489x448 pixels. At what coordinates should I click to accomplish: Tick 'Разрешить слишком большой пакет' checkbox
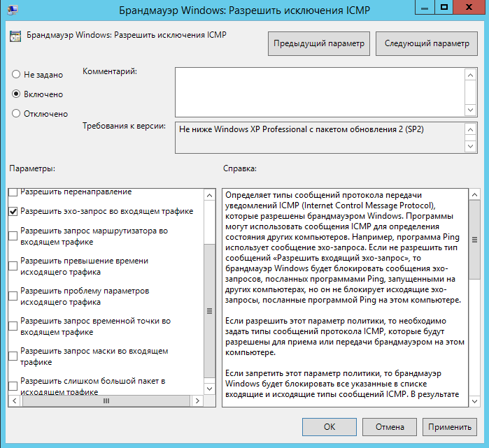[13, 386]
